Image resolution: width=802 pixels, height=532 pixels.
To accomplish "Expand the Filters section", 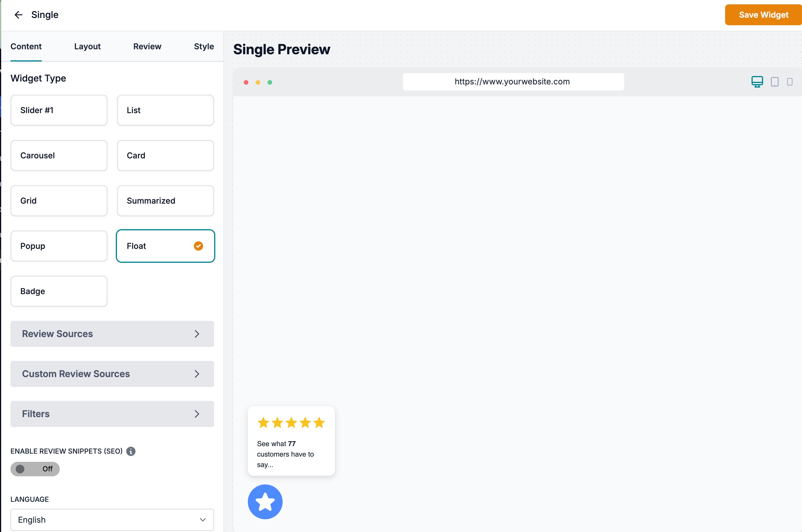I will 112,414.
